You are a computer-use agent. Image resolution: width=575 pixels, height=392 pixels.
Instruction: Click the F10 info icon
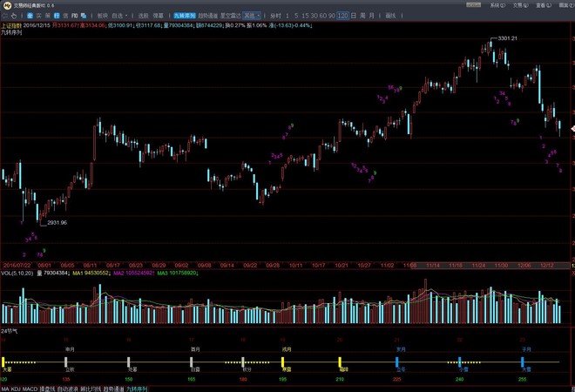click(x=74, y=16)
